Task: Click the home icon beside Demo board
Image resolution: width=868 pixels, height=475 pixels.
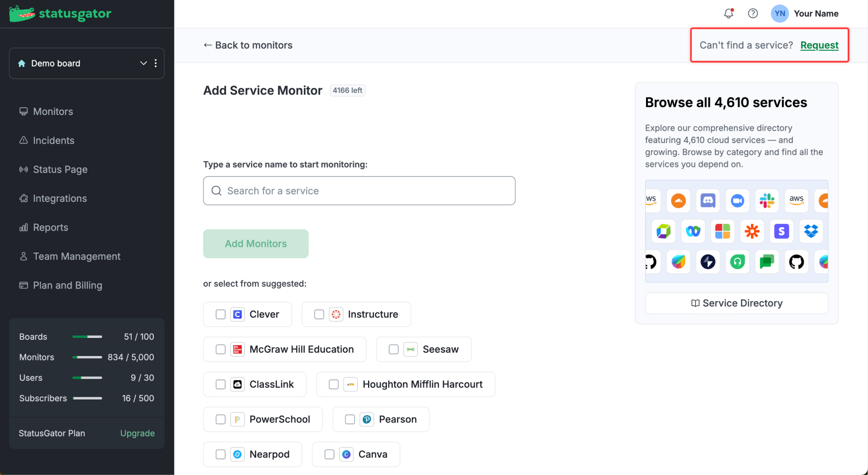Action: click(22, 63)
